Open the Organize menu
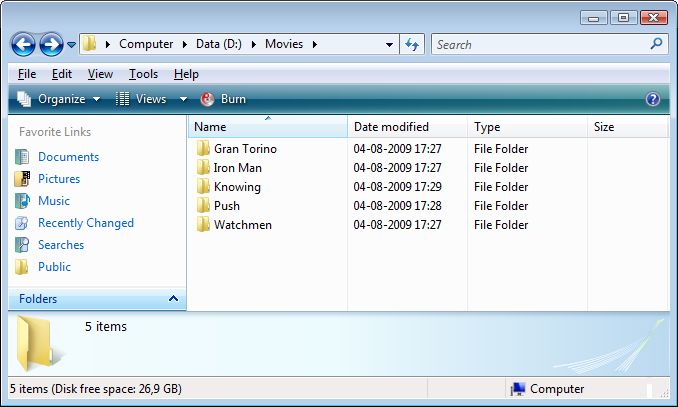The width and height of the screenshot is (678, 407). coord(59,99)
